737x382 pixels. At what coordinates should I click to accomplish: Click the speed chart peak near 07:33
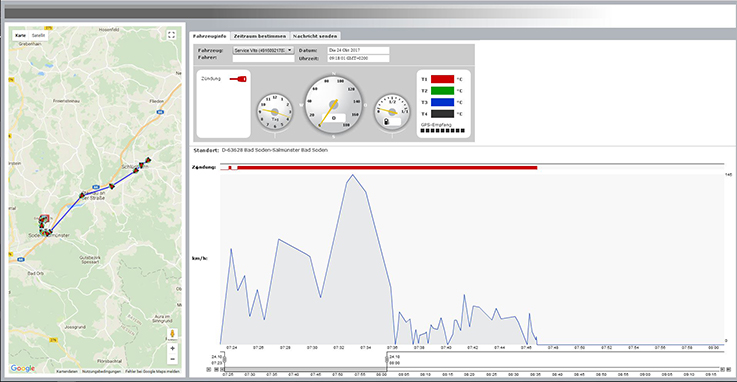pos(353,175)
